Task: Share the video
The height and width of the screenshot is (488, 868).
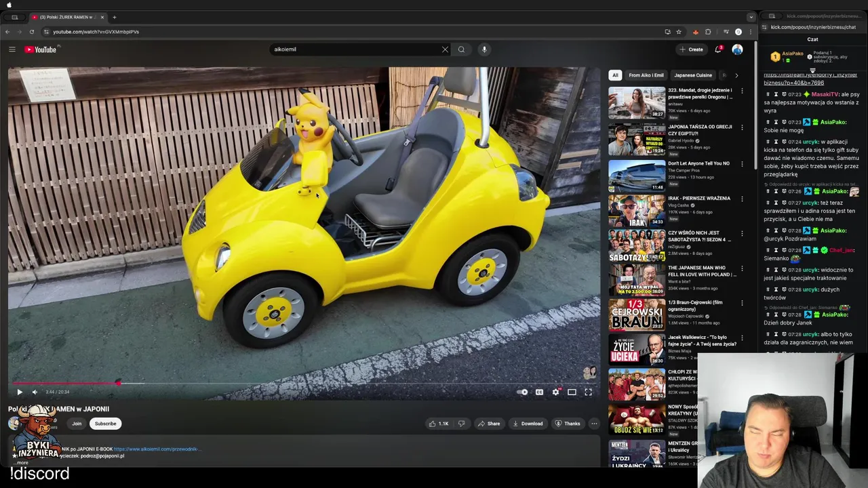Action: 488,424
